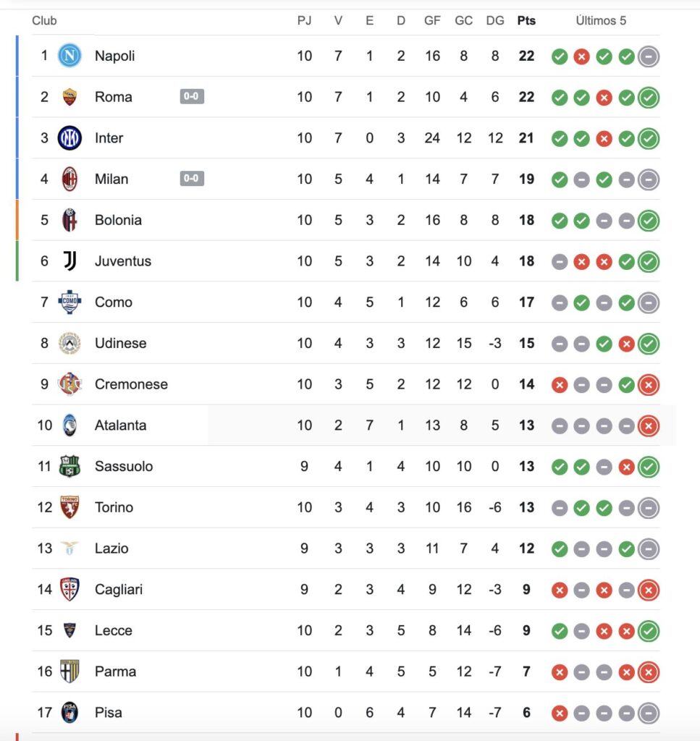
Task: Click the Pts column header
Action: click(526, 20)
